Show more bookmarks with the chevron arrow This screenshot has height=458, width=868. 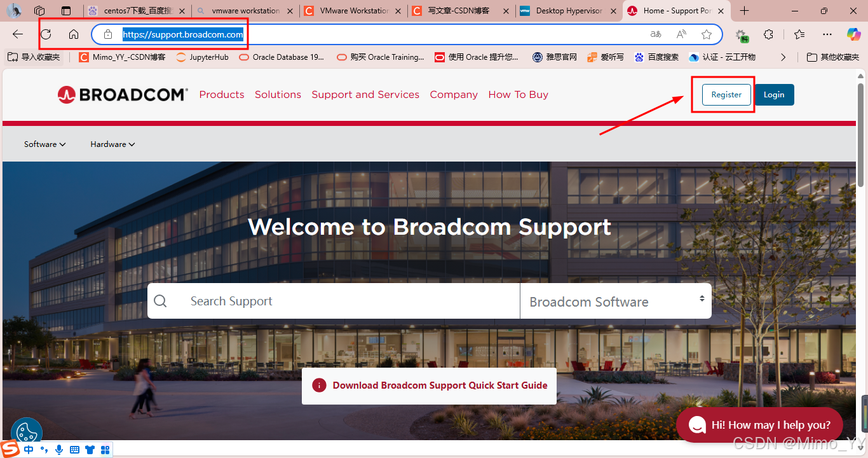pos(783,57)
